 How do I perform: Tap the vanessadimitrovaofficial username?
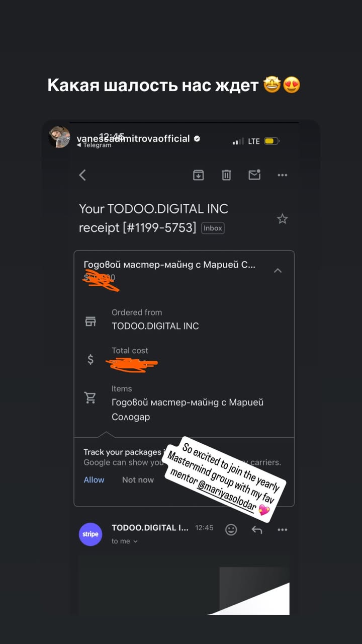133,138
